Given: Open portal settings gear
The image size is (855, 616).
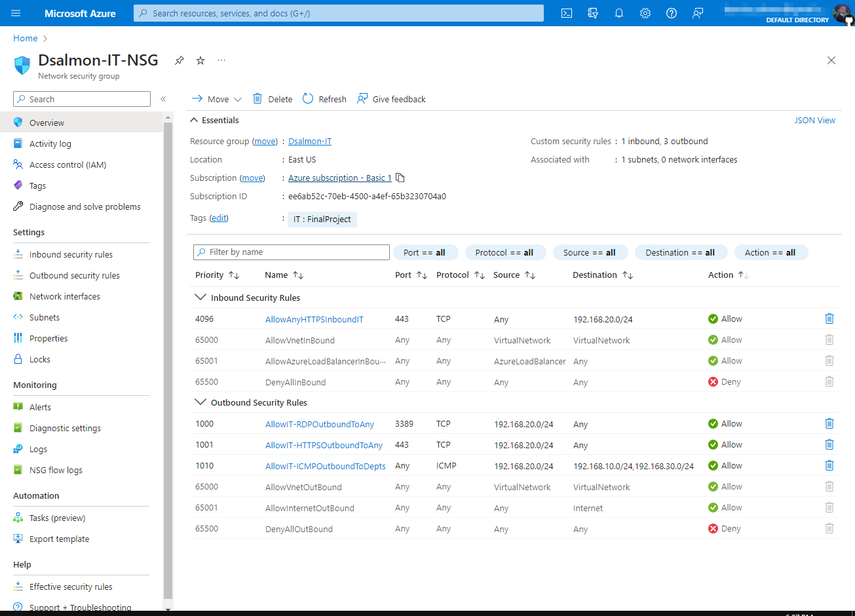Looking at the screenshot, I should tap(645, 13).
